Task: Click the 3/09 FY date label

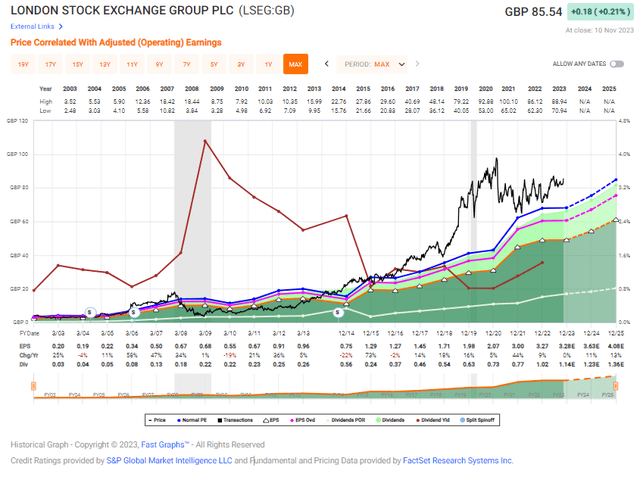Action: [205, 333]
